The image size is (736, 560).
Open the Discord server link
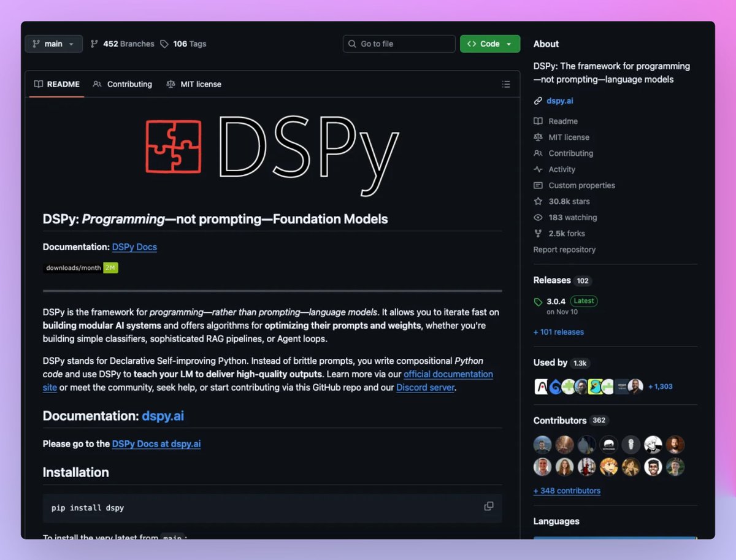point(425,388)
